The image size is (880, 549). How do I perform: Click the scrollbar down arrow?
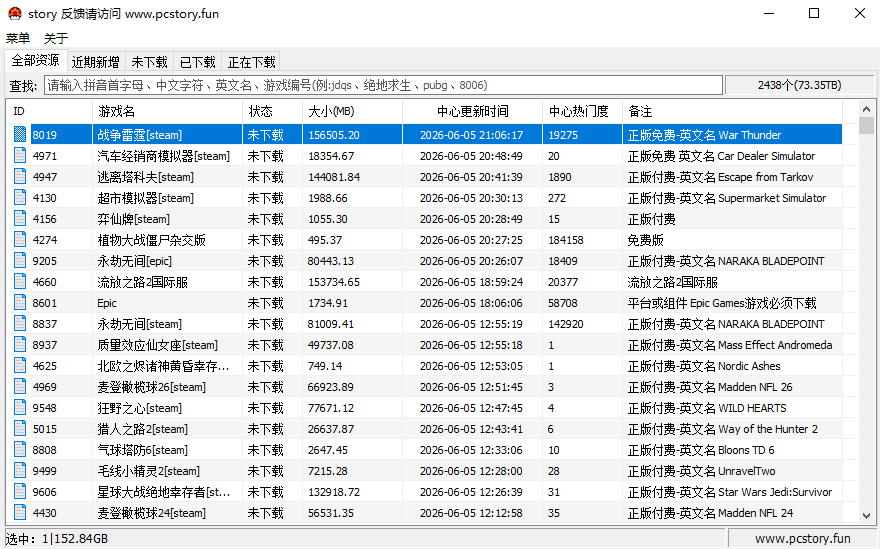(x=866, y=515)
